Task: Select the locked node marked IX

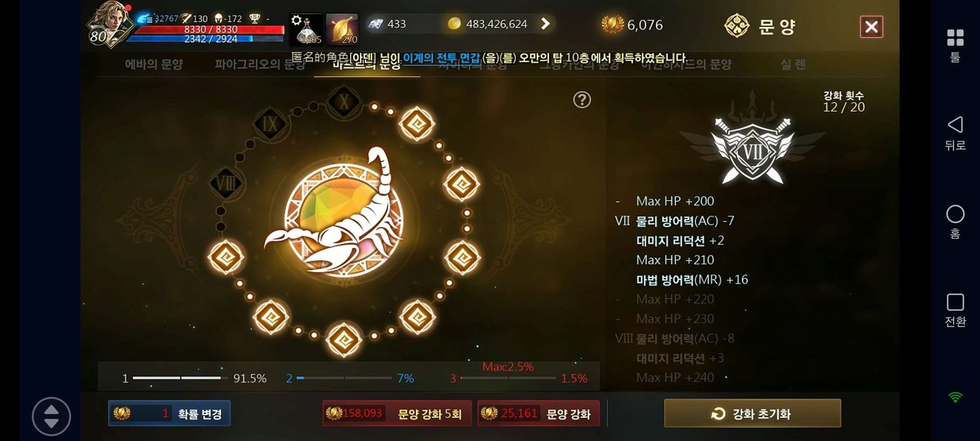Action: click(x=270, y=124)
